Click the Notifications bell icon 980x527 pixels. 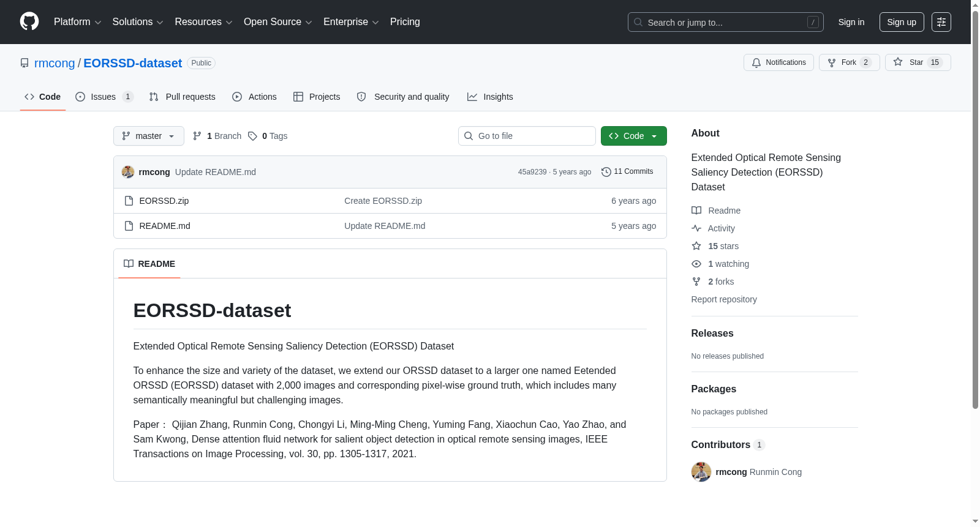coord(756,62)
